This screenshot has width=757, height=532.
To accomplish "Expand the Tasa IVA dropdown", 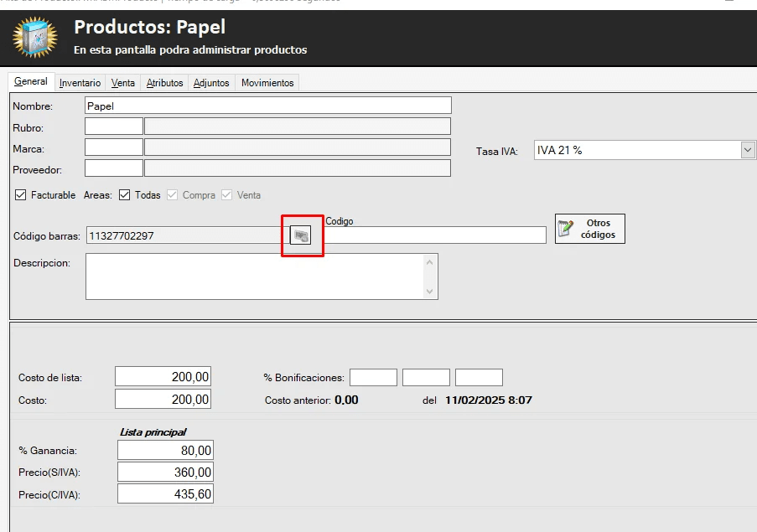I will coord(748,150).
